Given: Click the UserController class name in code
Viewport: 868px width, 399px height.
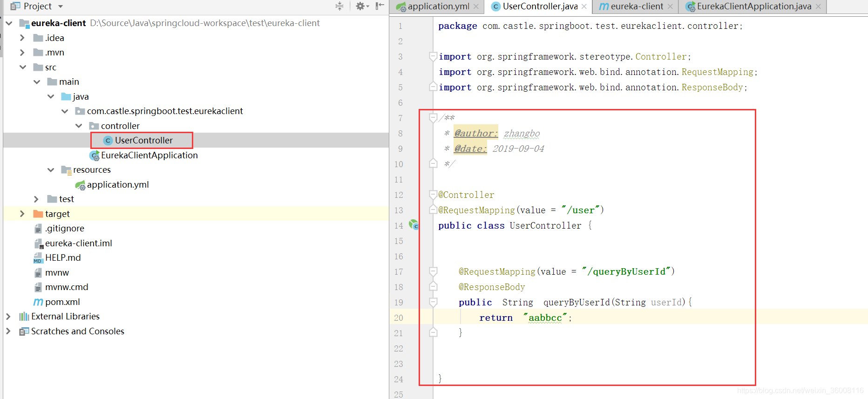Looking at the screenshot, I should click(545, 225).
